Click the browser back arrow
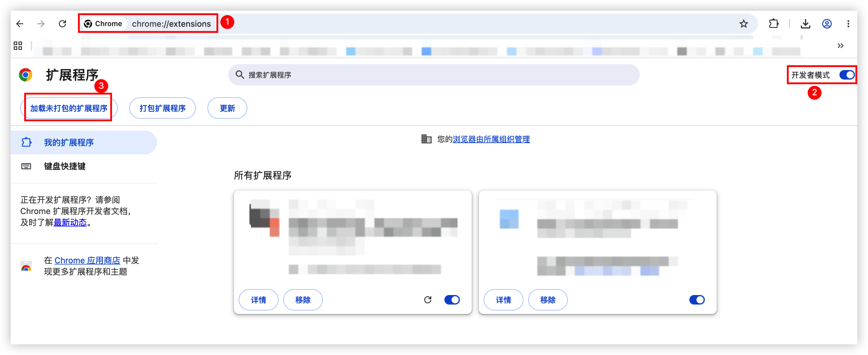 point(20,24)
